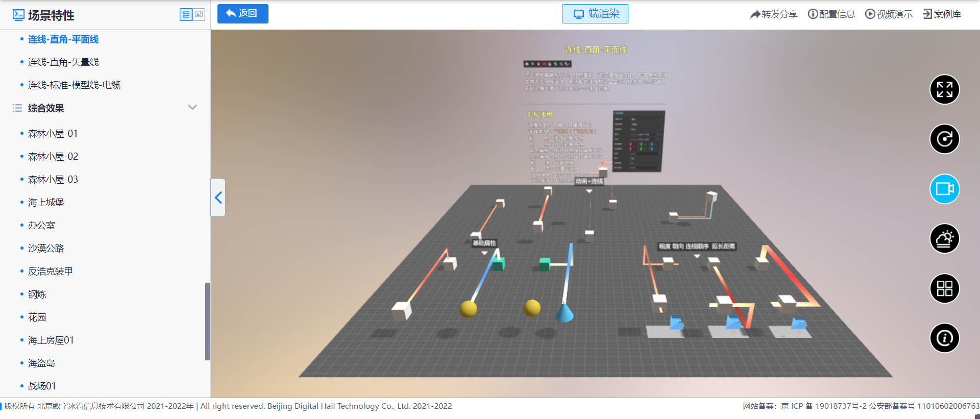Viewport: 980px width, 419px height.
Task: Switch sidebar to list view icon
Action: [186, 15]
